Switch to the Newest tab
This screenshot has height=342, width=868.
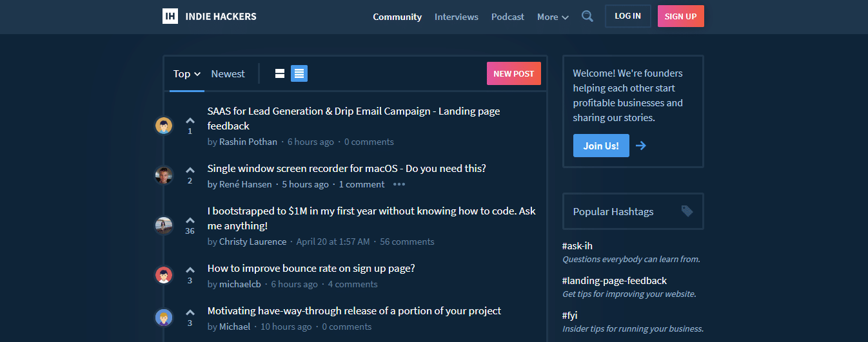[228, 73]
